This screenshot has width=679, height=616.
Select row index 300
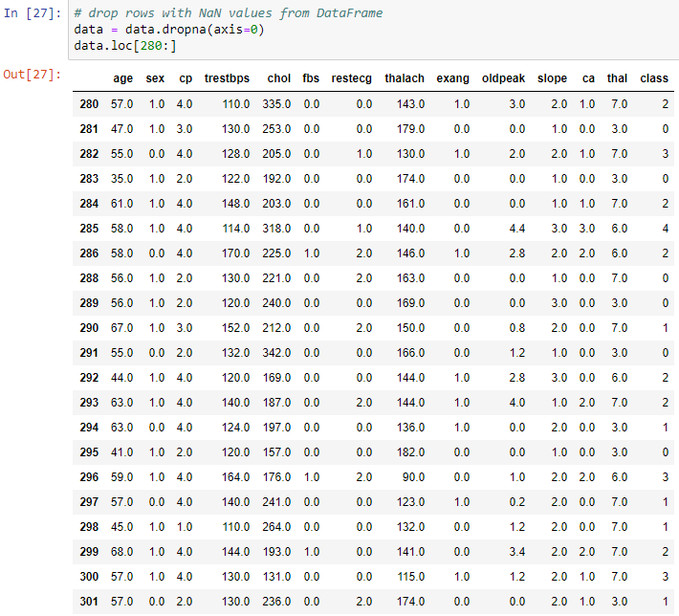tap(89, 577)
